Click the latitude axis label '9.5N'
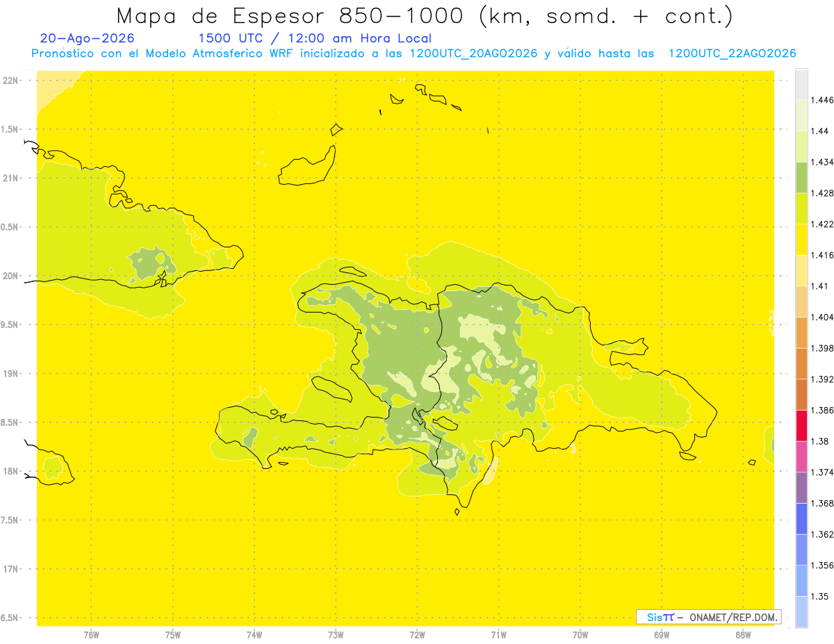The width and height of the screenshot is (834, 644). (x=10, y=324)
